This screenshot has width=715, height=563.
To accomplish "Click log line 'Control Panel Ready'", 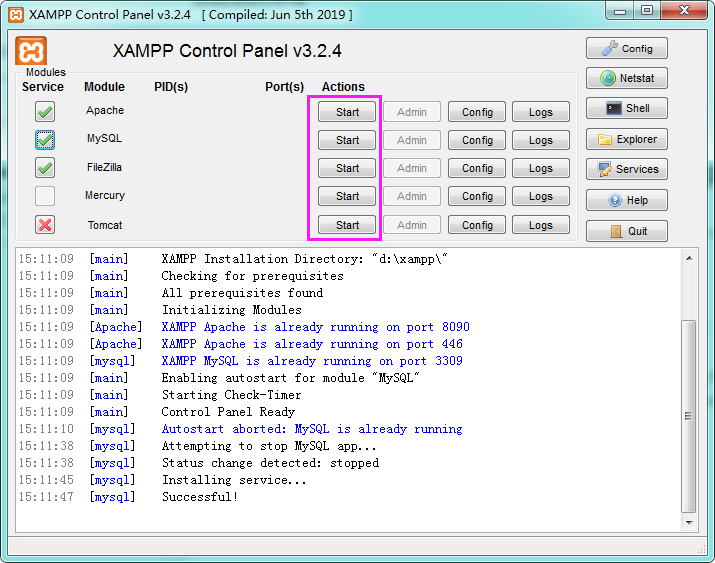I will click(228, 412).
